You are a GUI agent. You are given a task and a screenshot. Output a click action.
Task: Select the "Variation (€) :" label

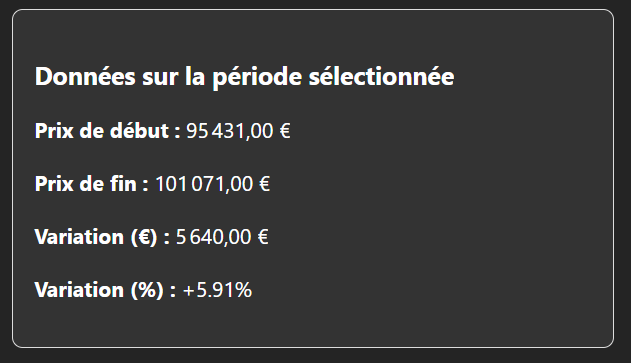click(102, 237)
